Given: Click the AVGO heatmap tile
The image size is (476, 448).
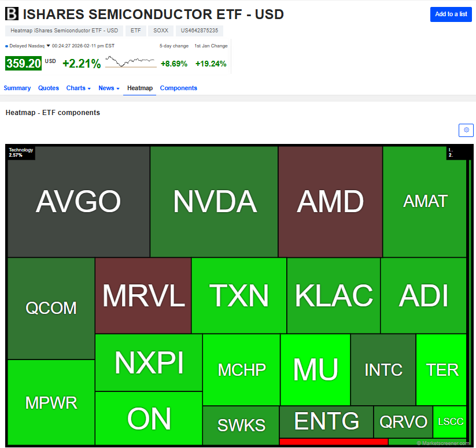Looking at the screenshot, I should click(x=78, y=202).
